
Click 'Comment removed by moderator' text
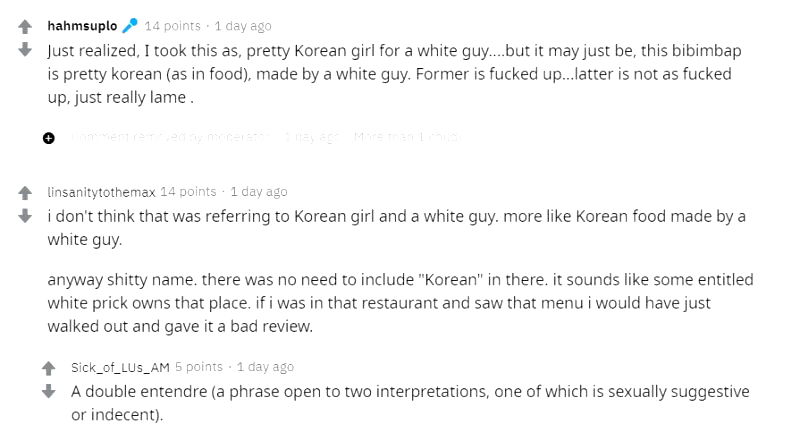coord(170,137)
